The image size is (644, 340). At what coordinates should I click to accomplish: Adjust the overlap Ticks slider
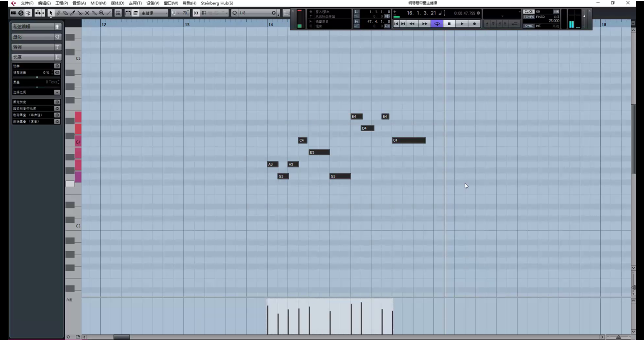pyautogui.click(x=37, y=87)
